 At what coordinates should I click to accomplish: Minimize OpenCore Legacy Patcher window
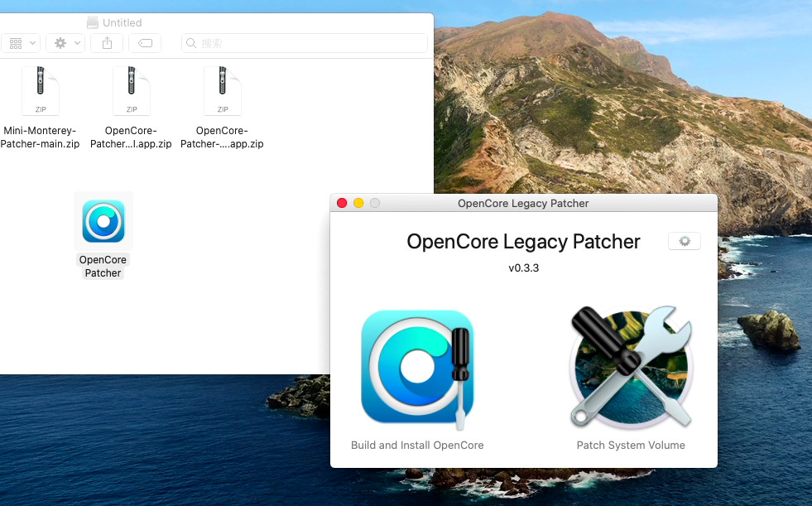358,203
